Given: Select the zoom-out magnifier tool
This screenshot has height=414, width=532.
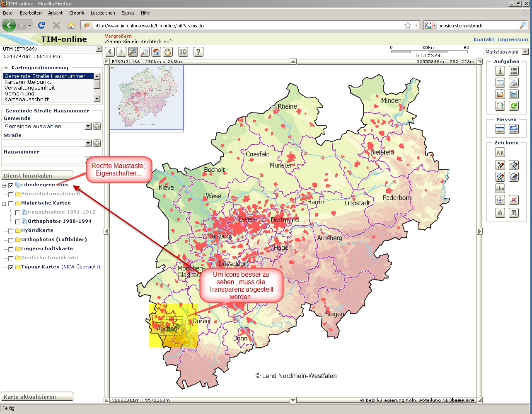Looking at the screenshot, I should click(x=144, y=52).
